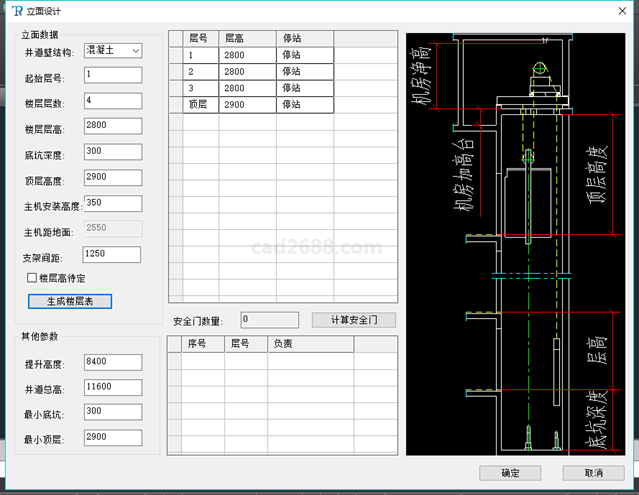Select the 提升高度 input field
639x495 pixels.
click(x=113, y=361)
